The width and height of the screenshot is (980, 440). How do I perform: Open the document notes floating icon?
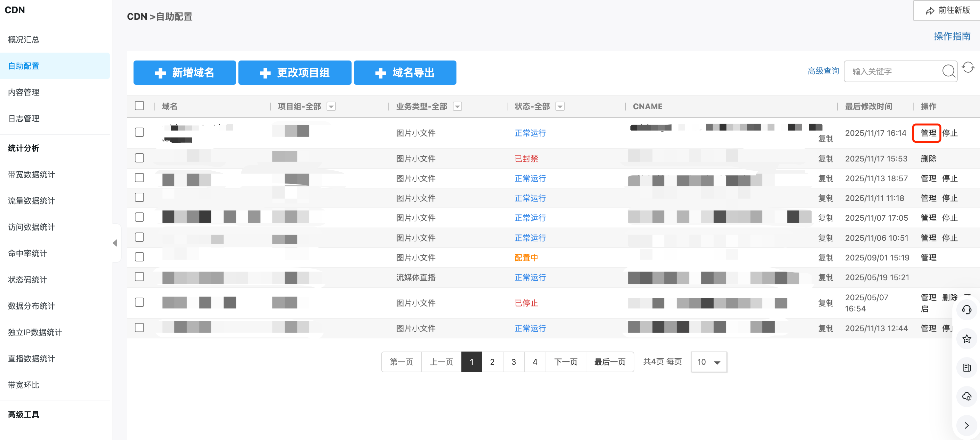(966, 367)
